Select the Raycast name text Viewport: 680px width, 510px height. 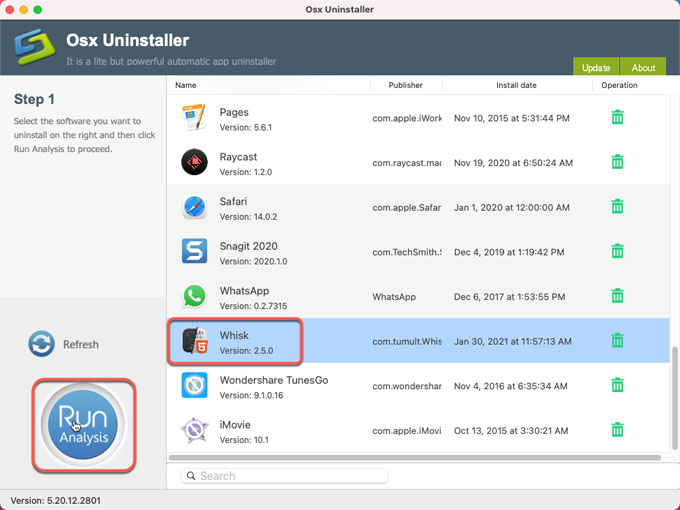coord(238,157)
